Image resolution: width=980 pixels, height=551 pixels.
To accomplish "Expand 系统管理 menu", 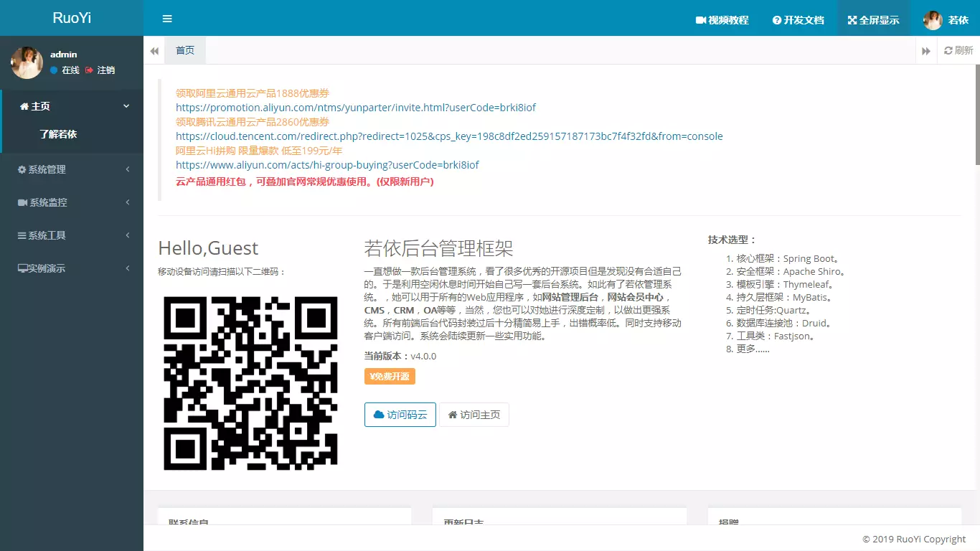I will 72,169.
